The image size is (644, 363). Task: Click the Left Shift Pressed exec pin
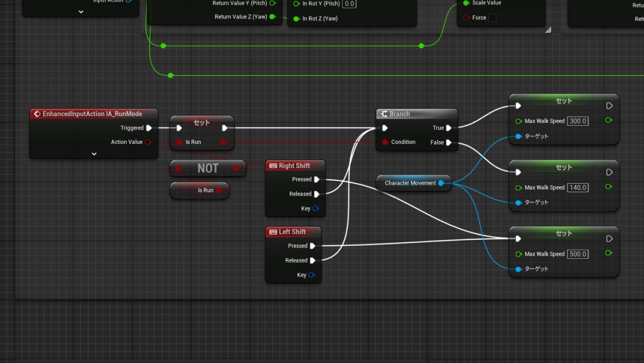click(x=312, y=246)
